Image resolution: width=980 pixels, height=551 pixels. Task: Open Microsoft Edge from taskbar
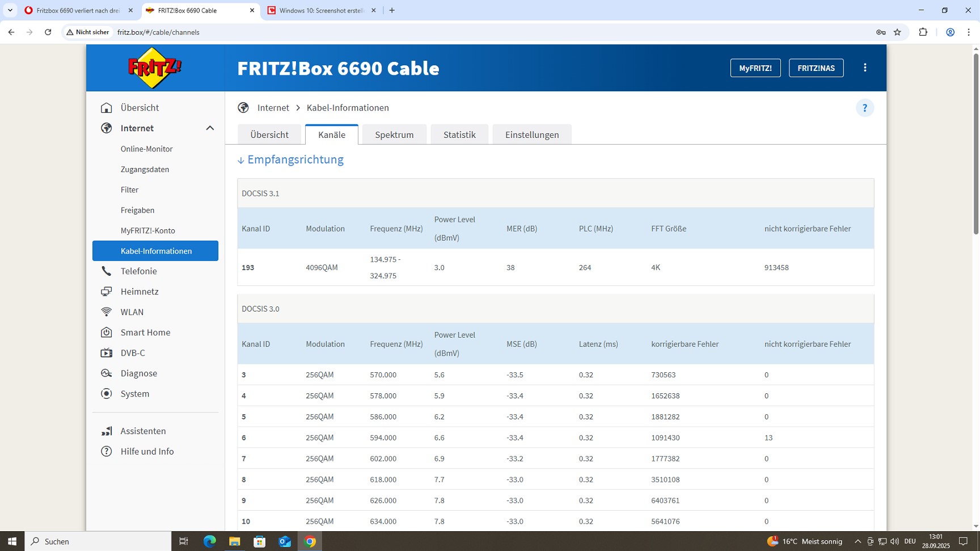210,541
